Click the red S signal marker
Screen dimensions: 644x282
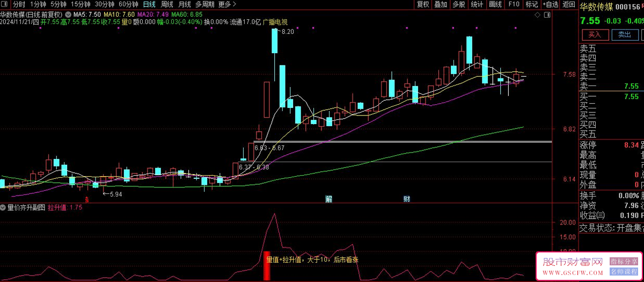(87, 199)
